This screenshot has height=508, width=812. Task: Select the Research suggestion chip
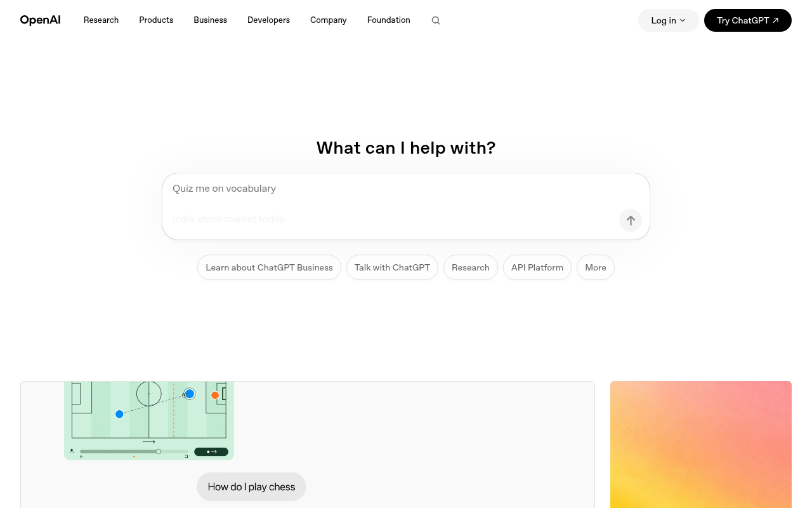(471, 267)
